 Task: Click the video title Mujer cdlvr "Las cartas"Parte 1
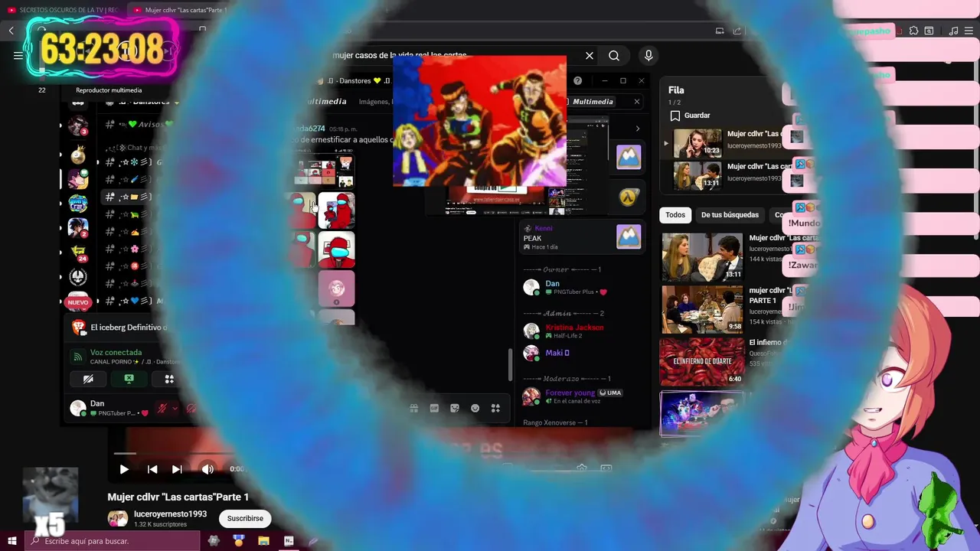click(x=178, y=497)
